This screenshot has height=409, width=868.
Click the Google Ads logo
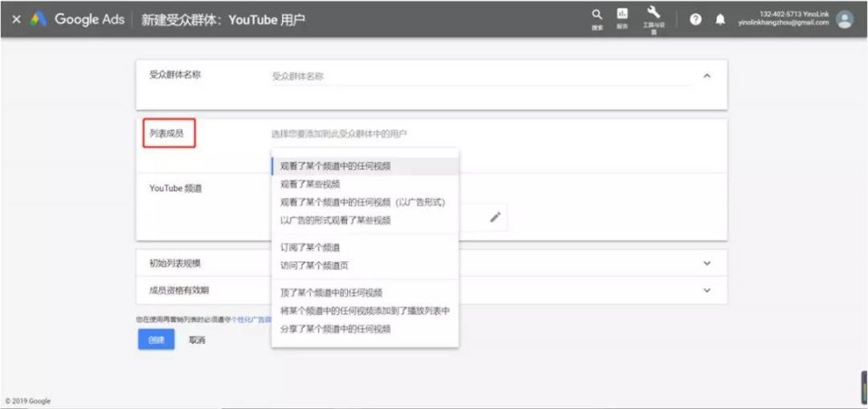coord(40,19)
